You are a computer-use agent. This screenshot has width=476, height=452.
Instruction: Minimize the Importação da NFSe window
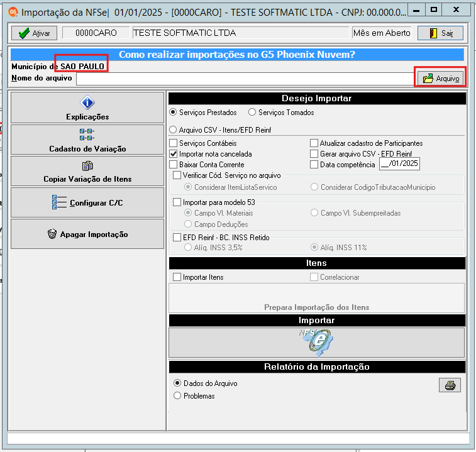tap(416, 10)
